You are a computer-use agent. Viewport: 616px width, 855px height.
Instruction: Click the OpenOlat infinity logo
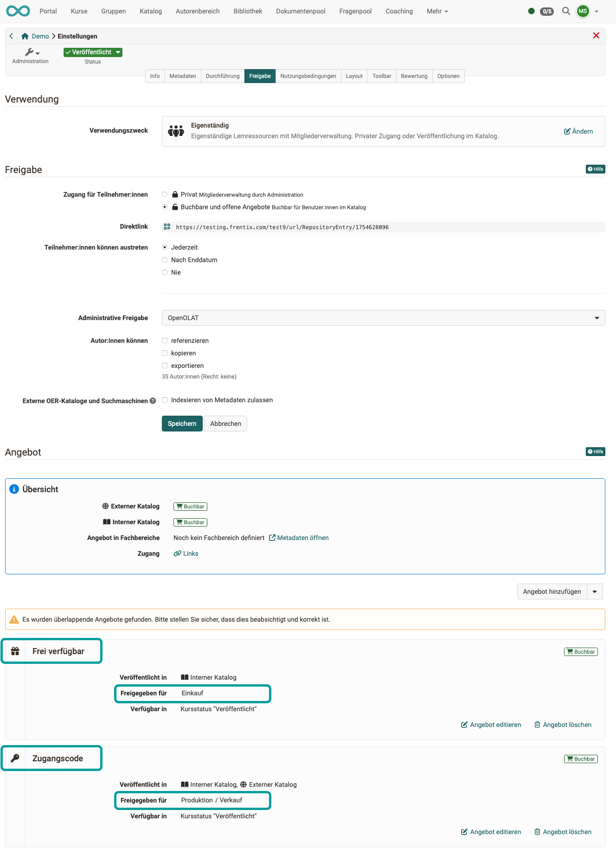pos(18,11)
